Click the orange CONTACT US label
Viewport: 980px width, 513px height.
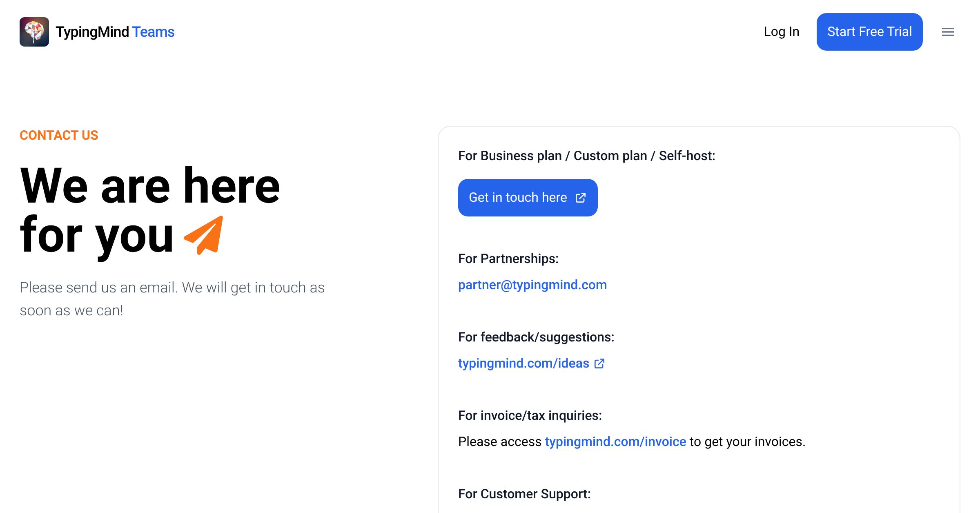click(x=59, y=135)
